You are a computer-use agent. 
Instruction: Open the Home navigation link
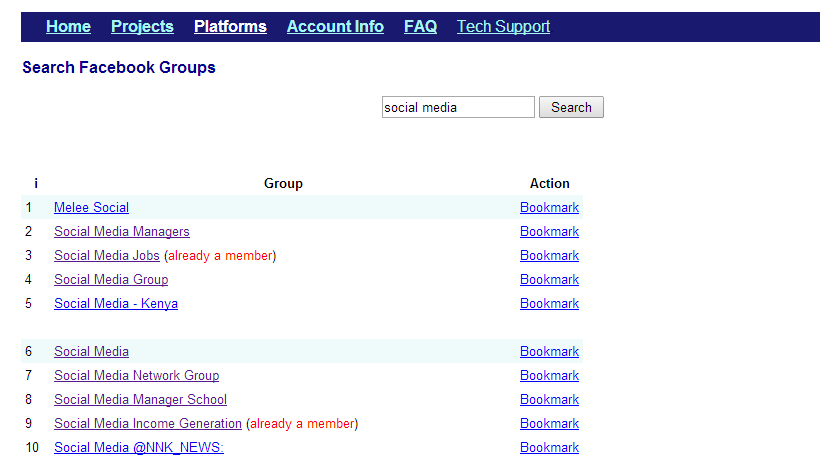[68, 27]
